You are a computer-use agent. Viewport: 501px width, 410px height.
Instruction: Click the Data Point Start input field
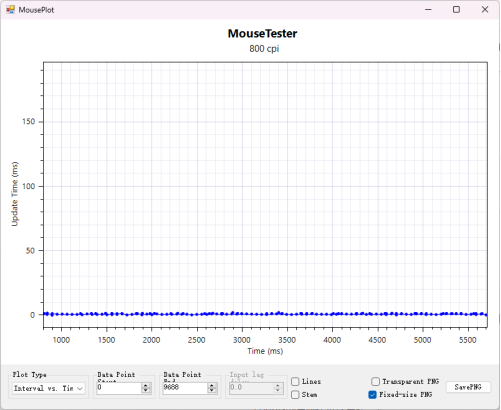click(119, 387)
